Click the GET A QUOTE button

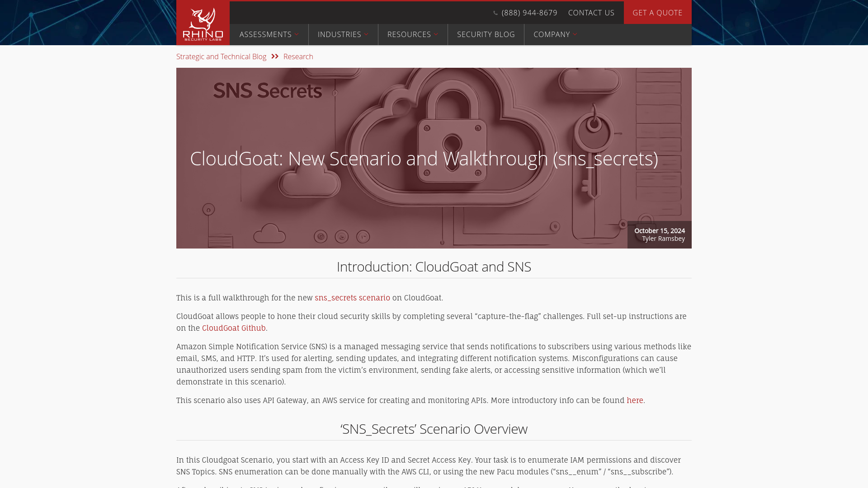coord(657,13)
